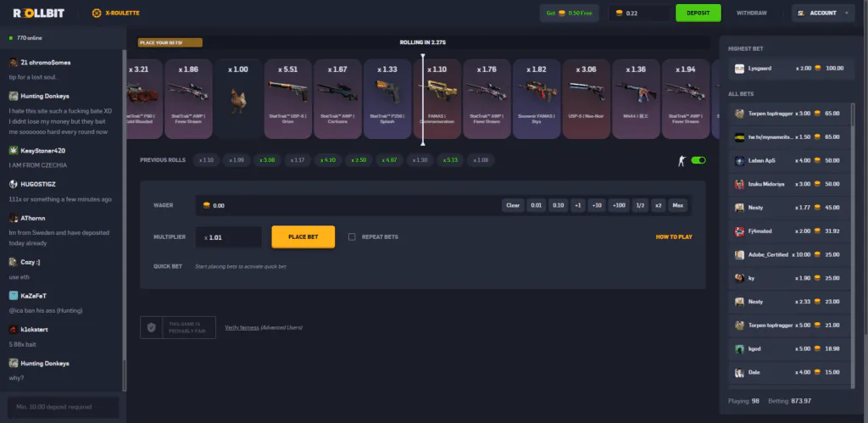Check the Repeat Bets checkbox

(352, 237)
